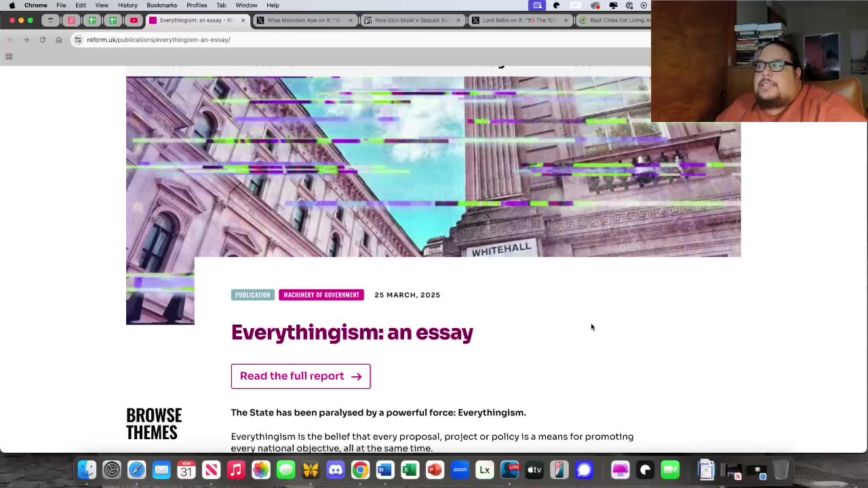The height and width of the screenshot is (488, 868).
Task: Go to Chrome home page button
Action: click(x=58, y=40)
